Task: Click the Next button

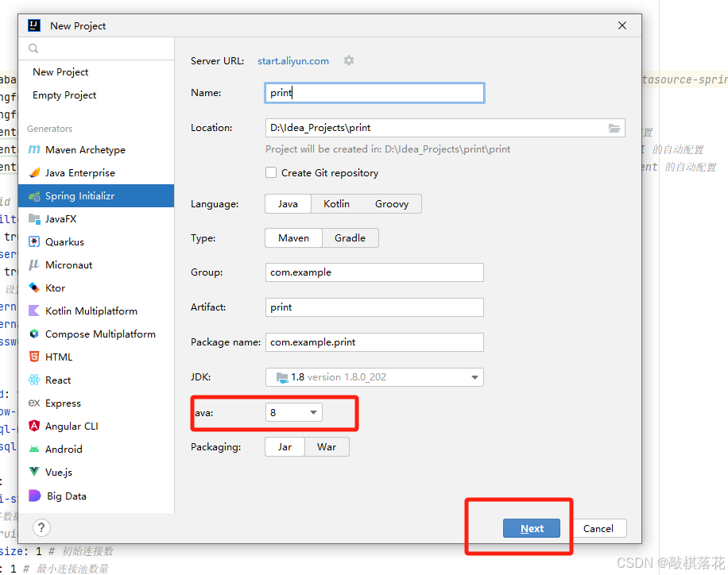Action: click(531, 528)
